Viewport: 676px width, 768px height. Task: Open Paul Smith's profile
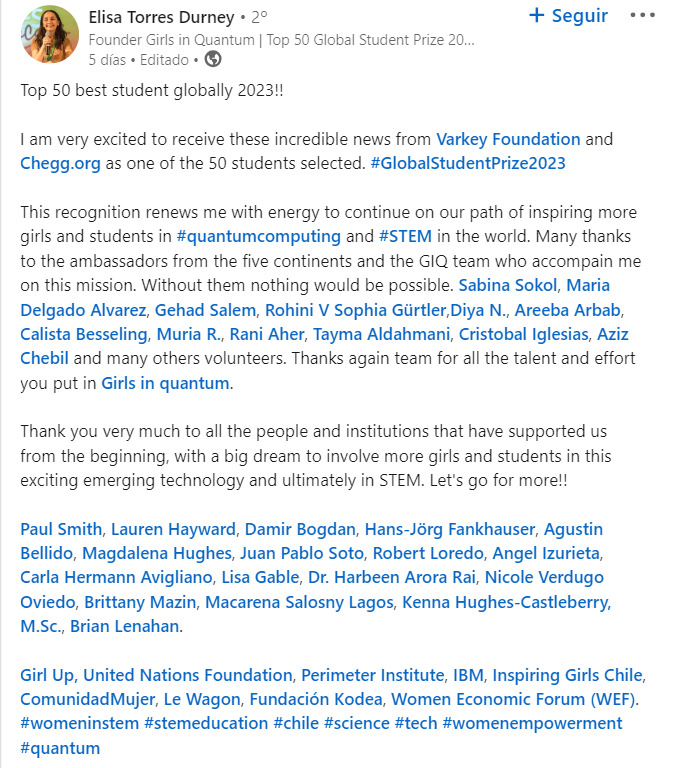coord(61,529)
